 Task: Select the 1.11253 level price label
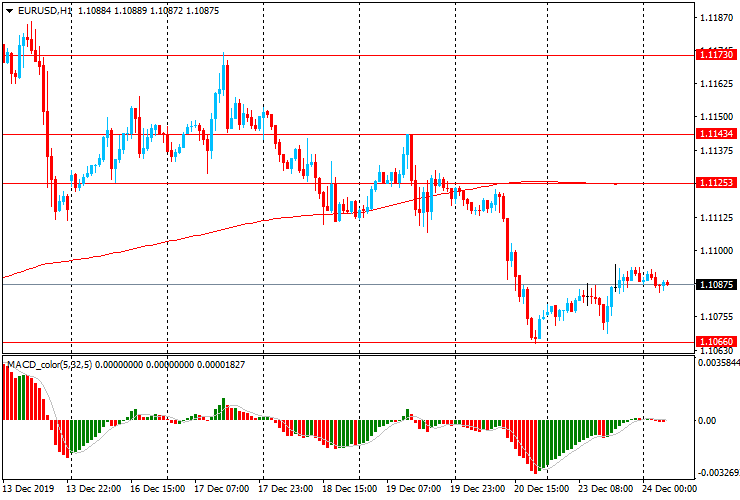click(716, 183)
